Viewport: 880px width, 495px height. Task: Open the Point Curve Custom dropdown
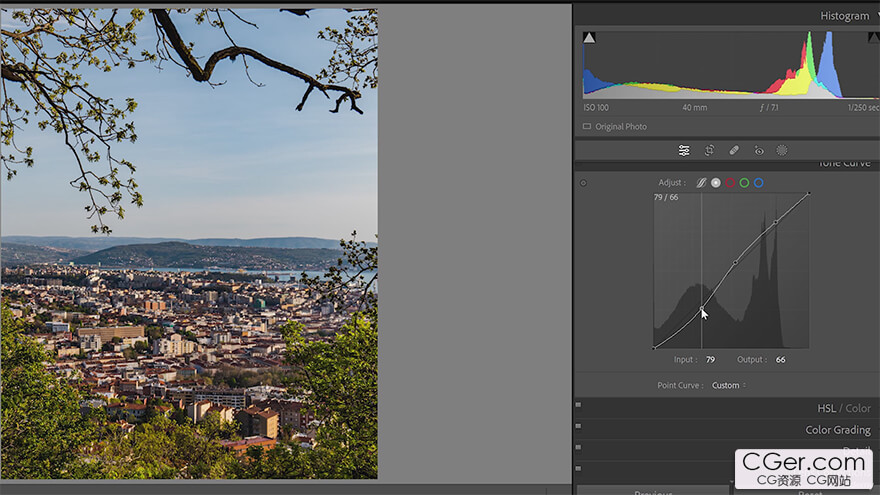click(728, 386)
